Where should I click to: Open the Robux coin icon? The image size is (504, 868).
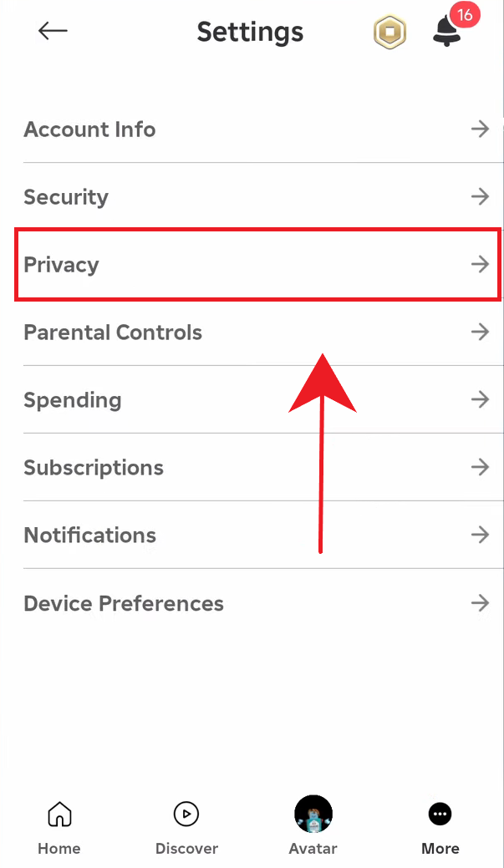pyautogui.click(x=389, y=33)
